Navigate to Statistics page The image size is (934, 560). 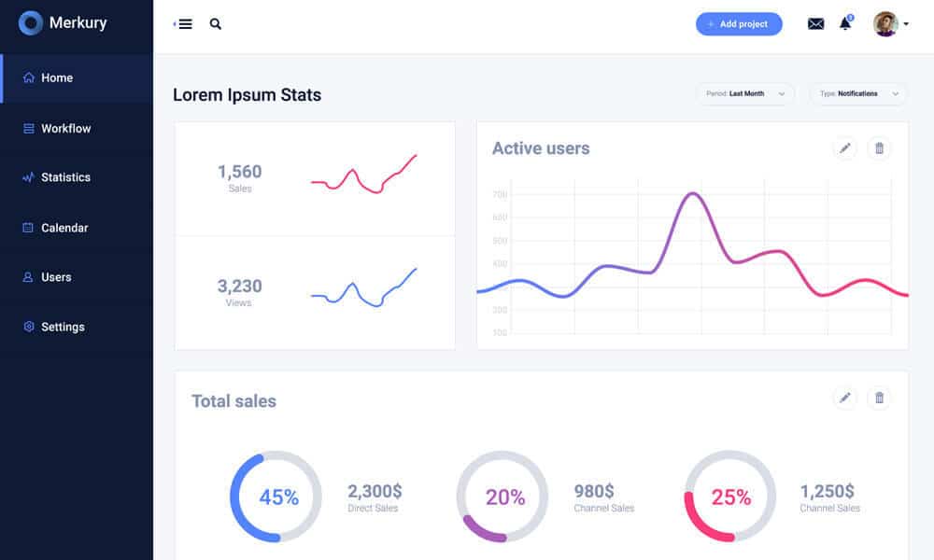(65, 177)
